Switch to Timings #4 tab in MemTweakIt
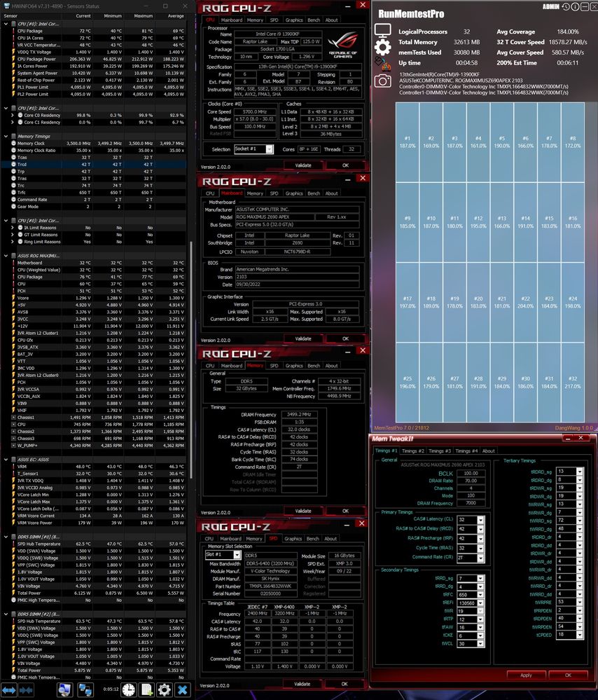This screenshot has height=700, width=598. [x=466, y=451]
